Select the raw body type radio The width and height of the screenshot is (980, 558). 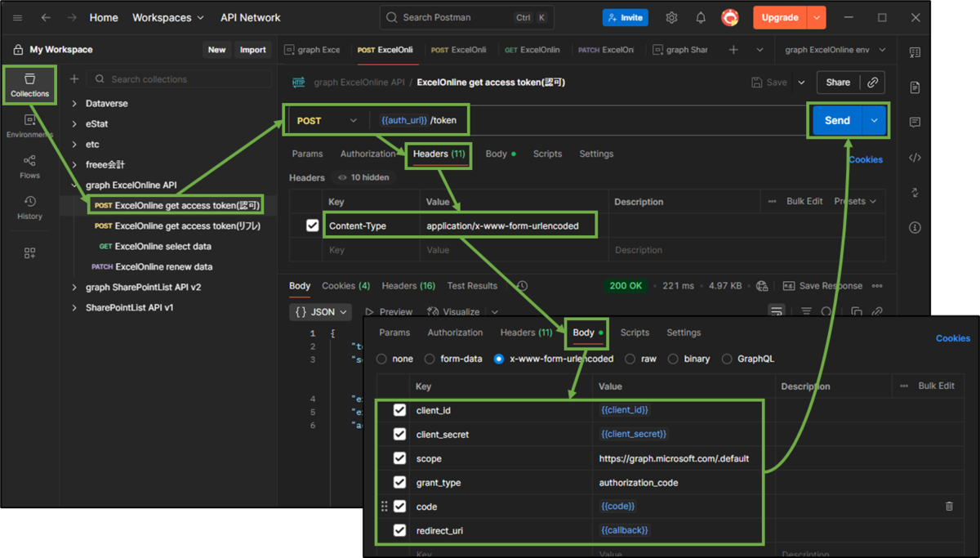coord(630,359)
